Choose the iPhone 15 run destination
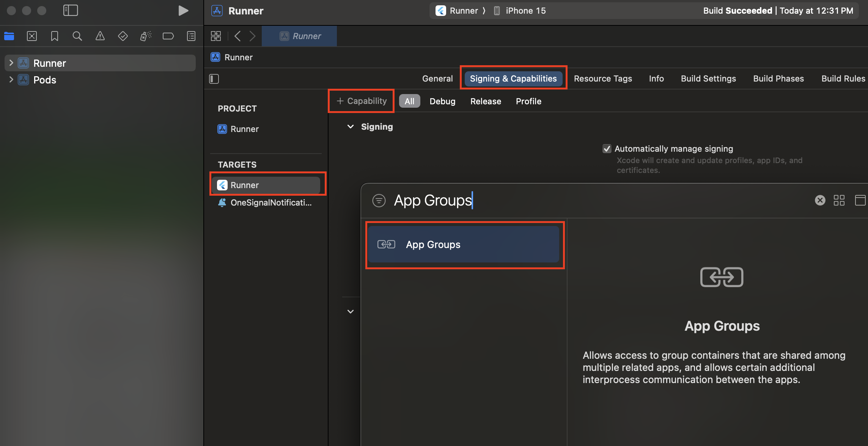 tap(519, 11)
